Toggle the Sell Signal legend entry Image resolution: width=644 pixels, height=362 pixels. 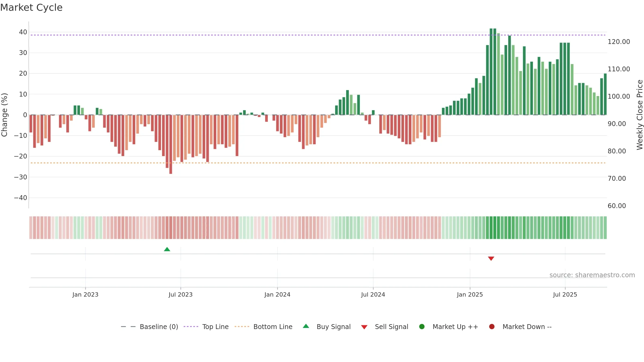(x=385, y=327)
